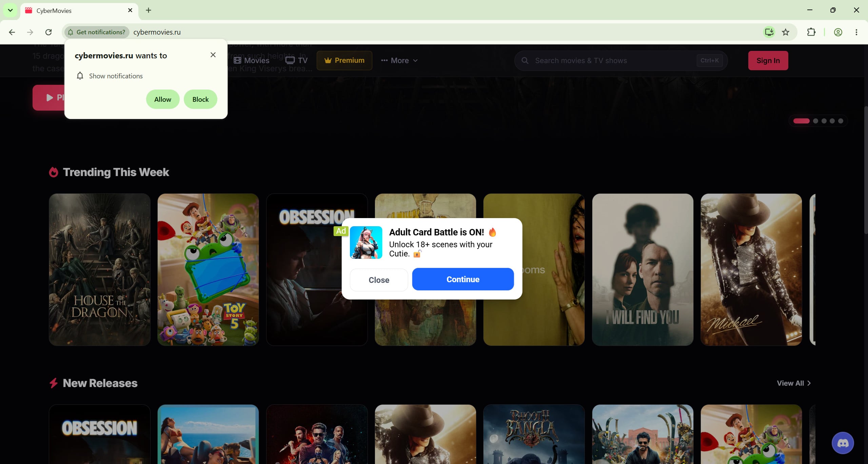868x464 pixels.
Task: Open the Discord chat bubble icon
Action: coord(843,443)
